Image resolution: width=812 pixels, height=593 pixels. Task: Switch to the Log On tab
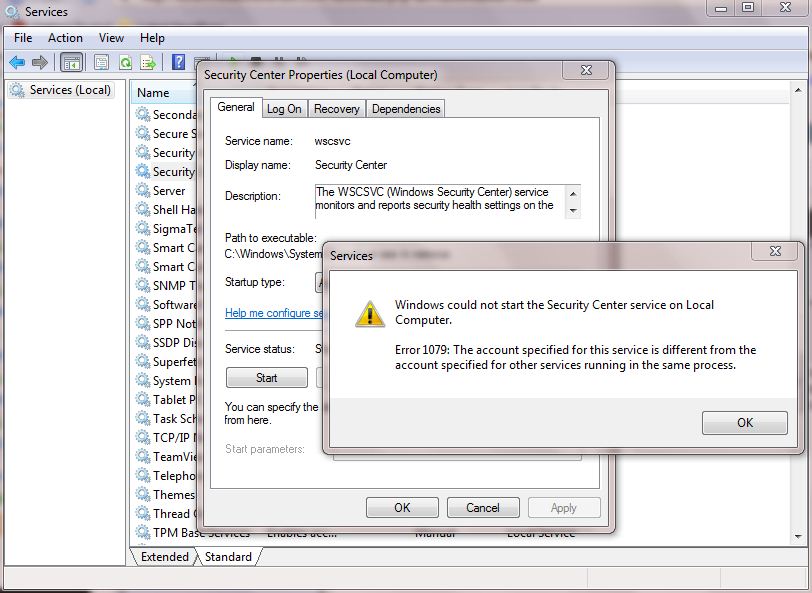point(284,109)
